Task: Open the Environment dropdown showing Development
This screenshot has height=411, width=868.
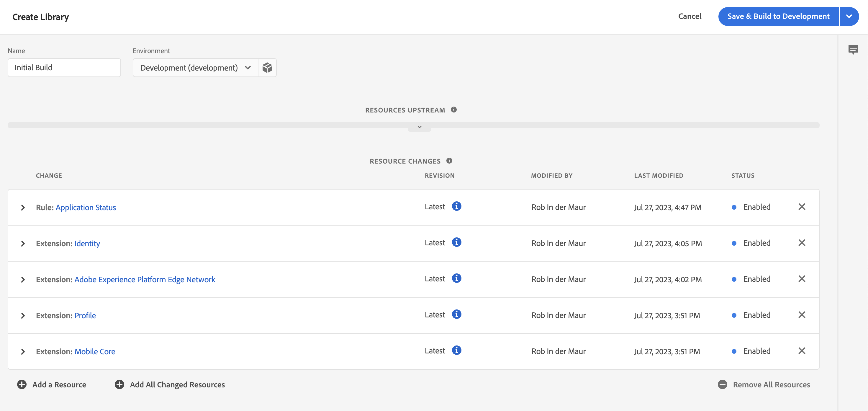Action: 195,67
